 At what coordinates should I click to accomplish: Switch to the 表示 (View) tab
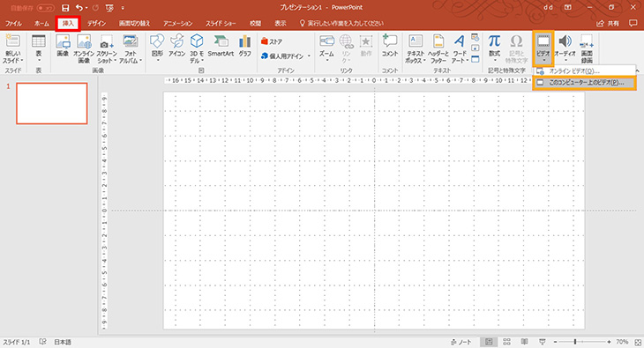(281, 24)
